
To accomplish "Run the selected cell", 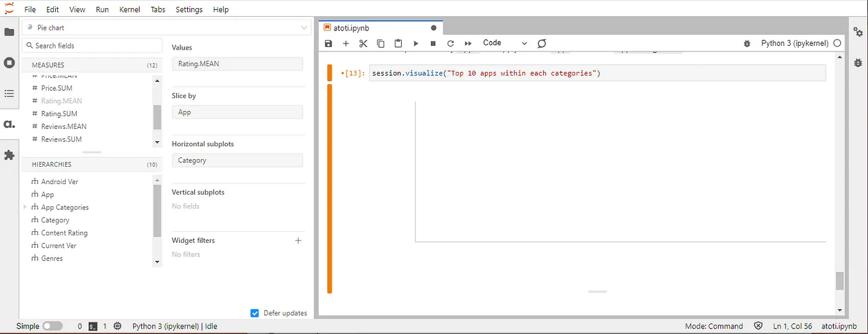I will click(x=416, y=43).
